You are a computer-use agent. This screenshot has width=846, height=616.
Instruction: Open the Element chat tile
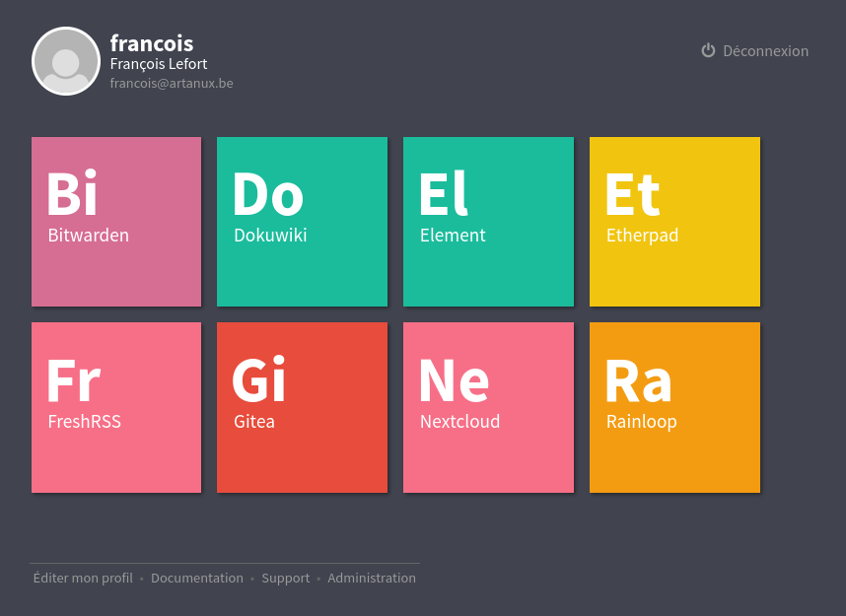(x=488, y=222)
